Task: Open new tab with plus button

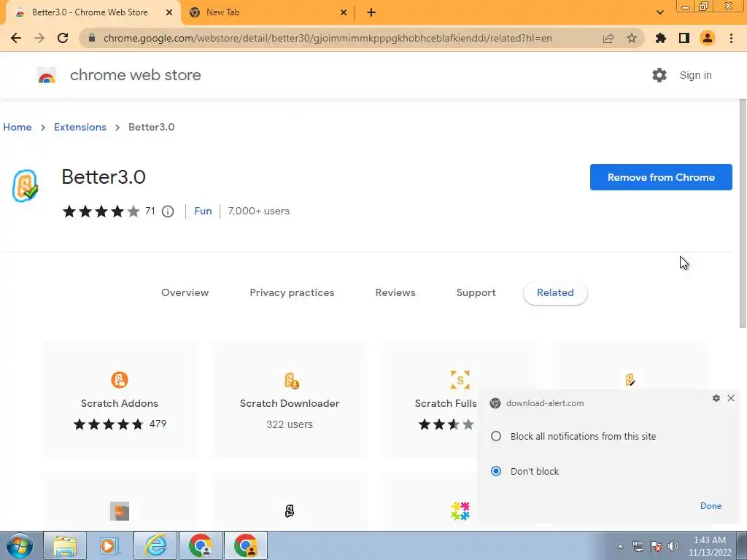Action: click(371, 12)
